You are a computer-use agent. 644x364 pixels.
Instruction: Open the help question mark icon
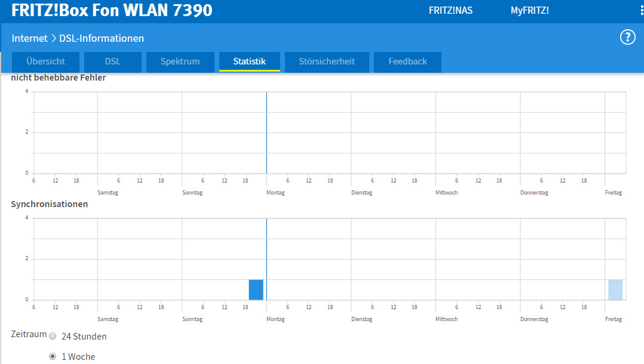tap(627, 38)
